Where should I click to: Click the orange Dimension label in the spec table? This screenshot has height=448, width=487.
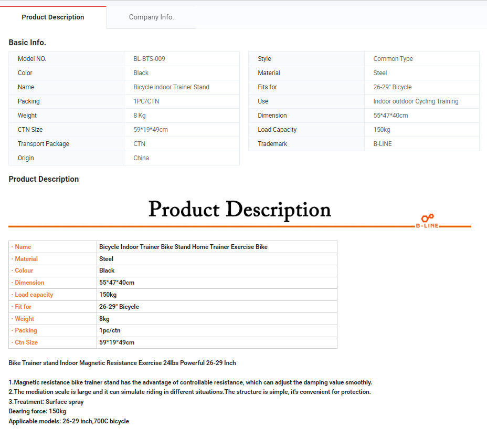click(x=29, y=283)
